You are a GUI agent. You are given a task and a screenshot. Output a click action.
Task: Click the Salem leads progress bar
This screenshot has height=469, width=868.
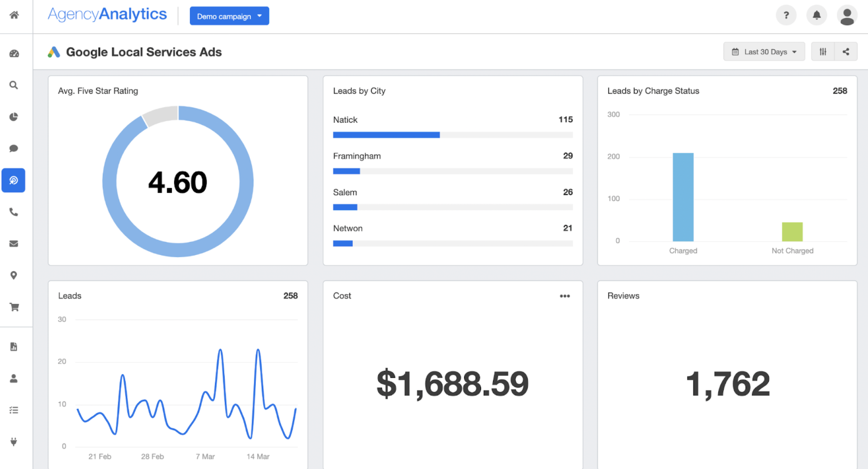[x=453, y=207]
